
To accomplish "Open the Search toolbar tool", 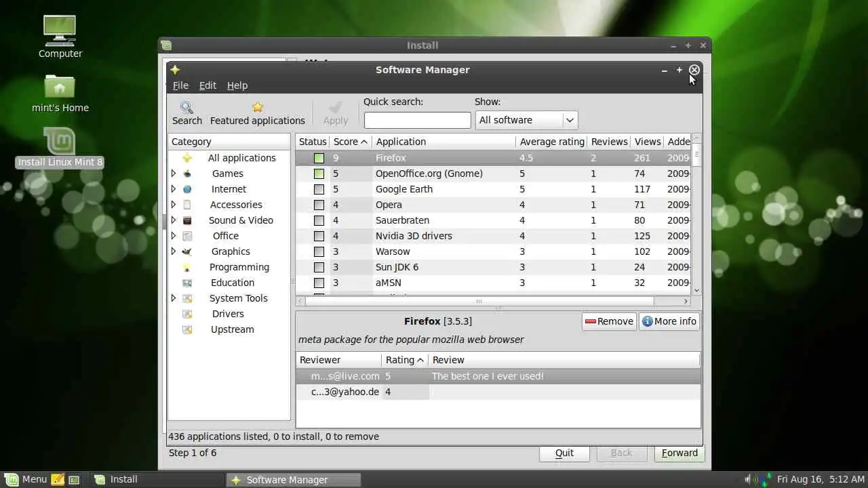I will point(186,113).
